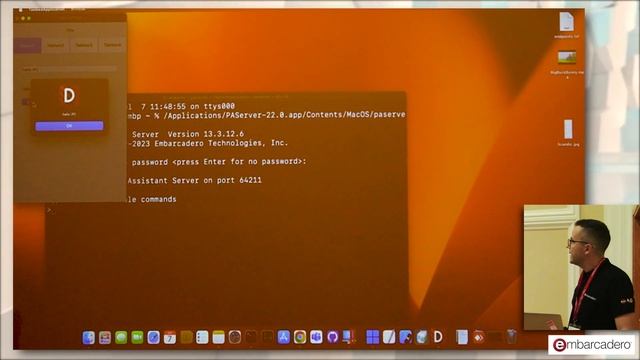Launch FaceTime from the Dock

(137, 338)
